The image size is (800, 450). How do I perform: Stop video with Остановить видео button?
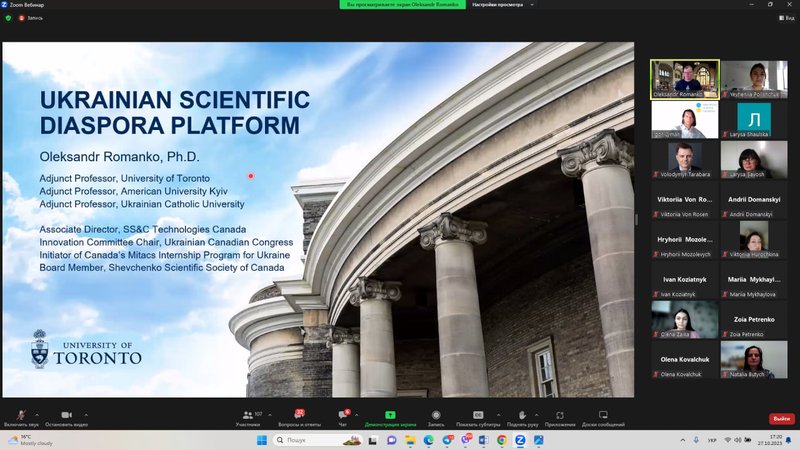pos(66,418)
